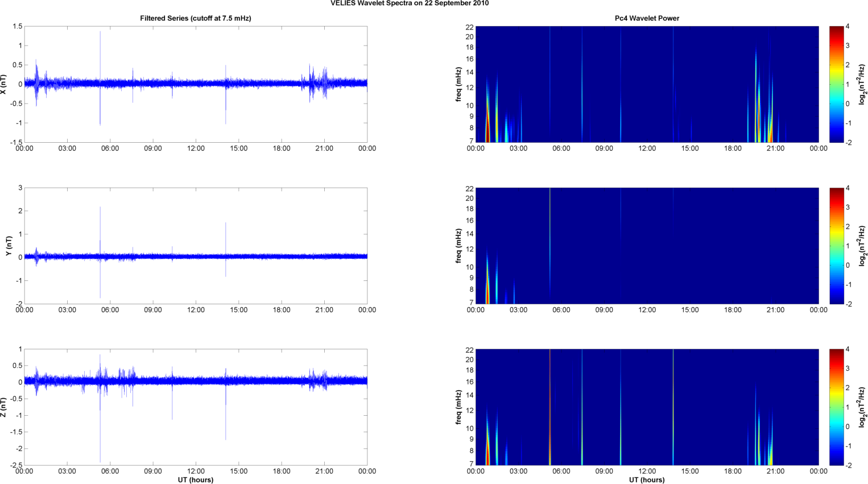Click the 'X (nT)' y-axis label
Viewport: 868px width, 484px height.
coord(3,84)
